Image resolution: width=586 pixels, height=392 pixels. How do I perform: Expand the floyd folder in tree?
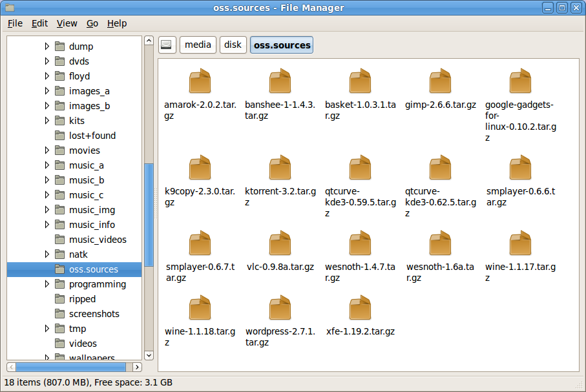[47, 76]
